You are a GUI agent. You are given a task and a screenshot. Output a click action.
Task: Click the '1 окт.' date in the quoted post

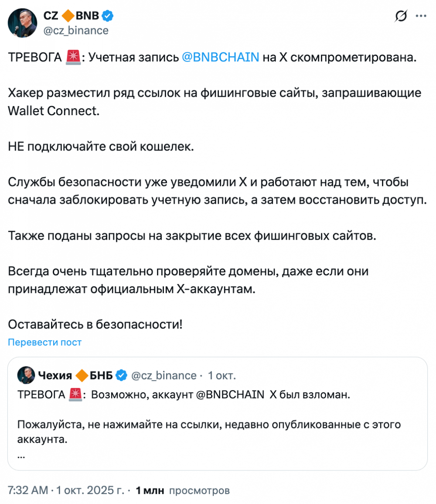pyautogui.click(x=222, y=375)
